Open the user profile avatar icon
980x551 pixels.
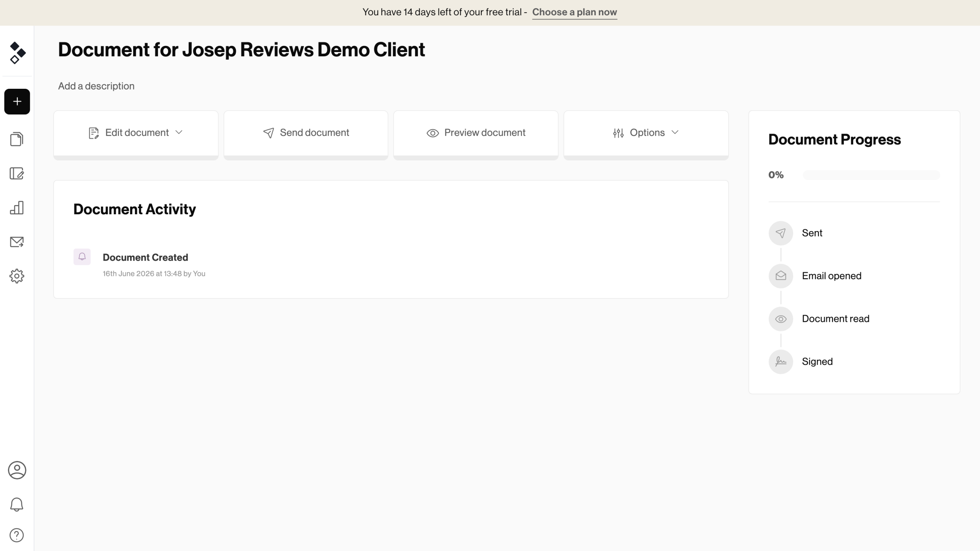point(17,470)
